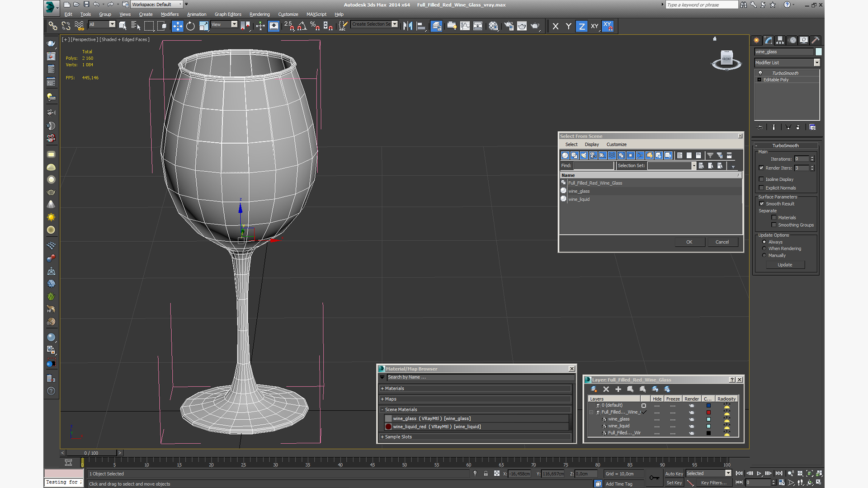This screenshot has height=488, width=868.
Task: Open the Modify panel tab icon
Action: pos(769,40)
